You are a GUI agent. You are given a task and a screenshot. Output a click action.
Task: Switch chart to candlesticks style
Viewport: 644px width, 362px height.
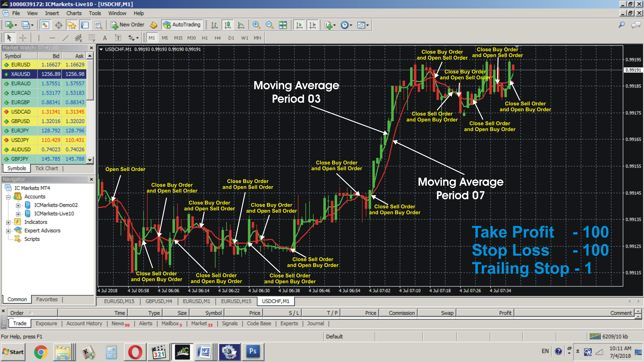coord(227,25)
